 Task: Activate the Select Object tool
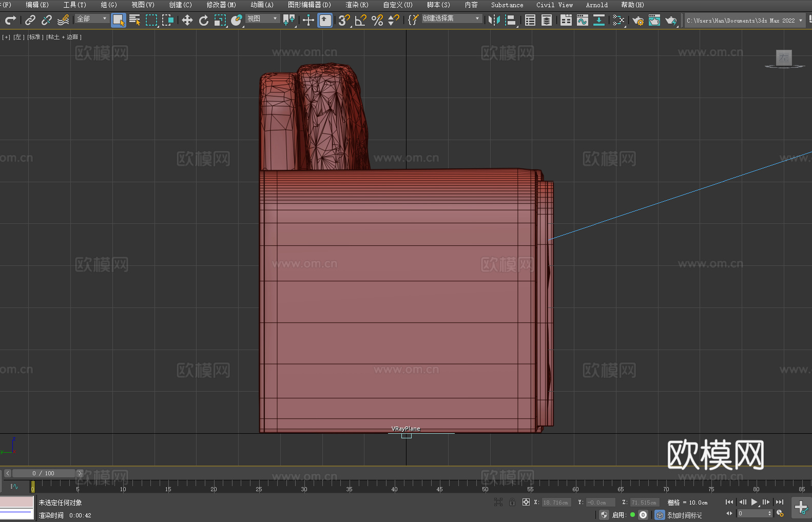119,20
